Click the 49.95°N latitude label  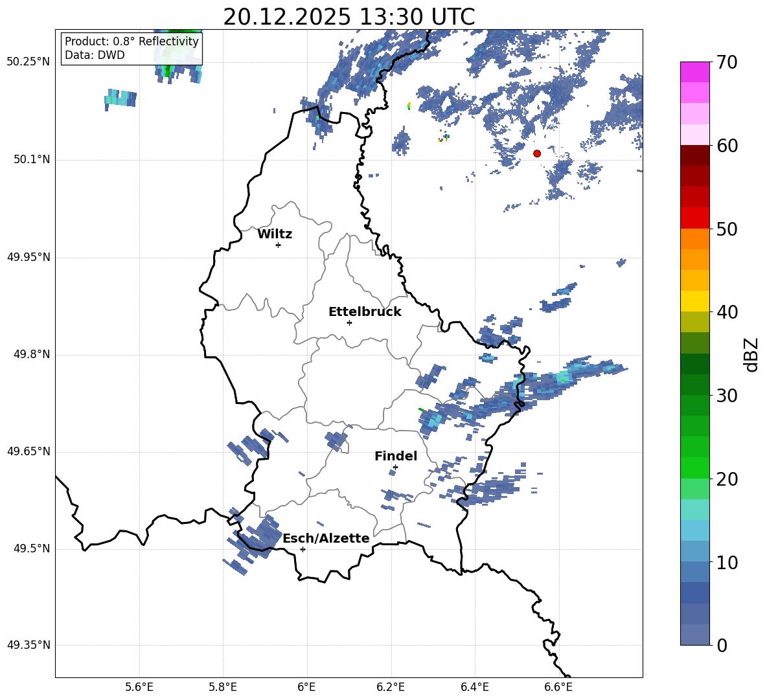[x=29, y=257]
